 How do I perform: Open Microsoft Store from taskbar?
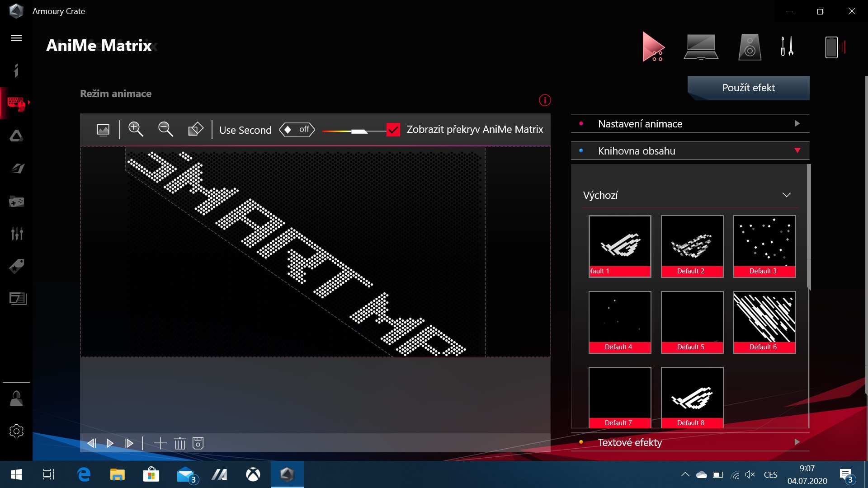[x=151, y=474]
